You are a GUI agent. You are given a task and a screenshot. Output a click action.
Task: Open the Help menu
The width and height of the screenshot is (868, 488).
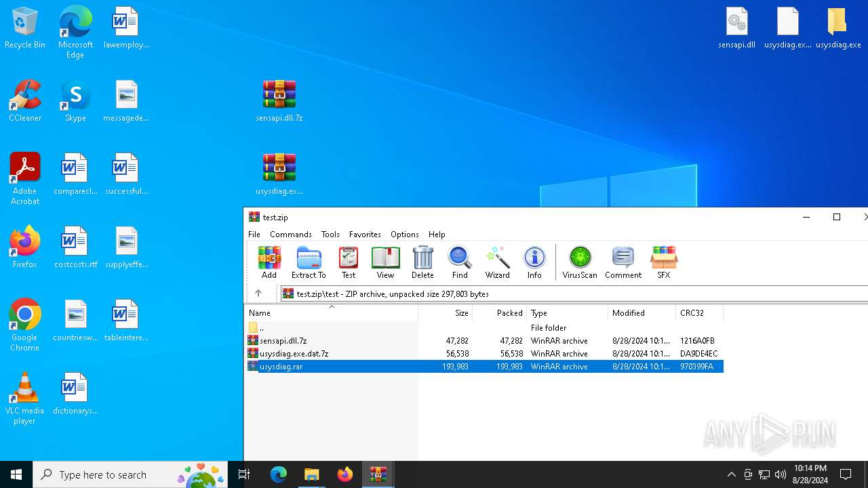[x=437, y=235]
